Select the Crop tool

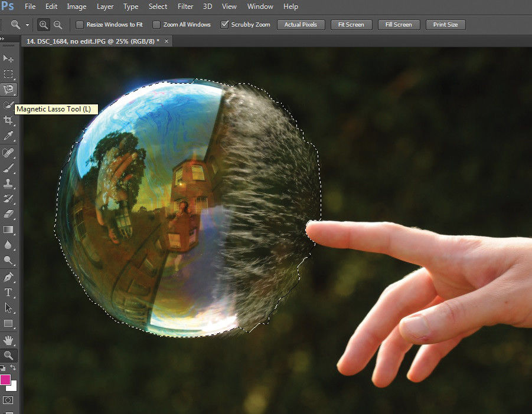(x=8, y=120)
